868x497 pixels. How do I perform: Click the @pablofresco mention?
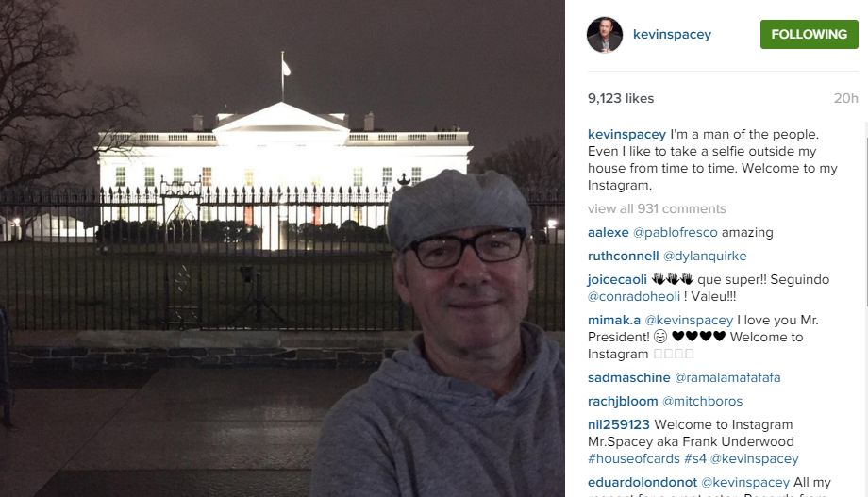pos(675,232)
